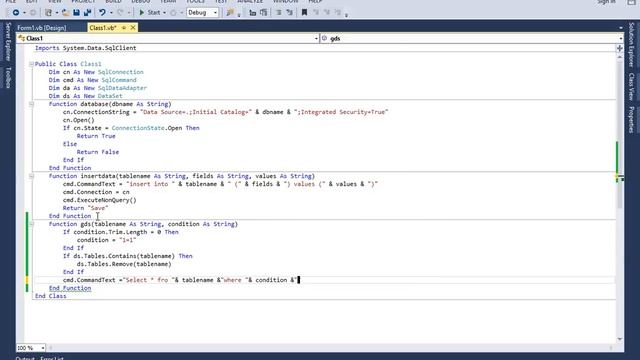Click the Sign in link
The width and height of the screenshot is (640, 360).
pos(607,2)
